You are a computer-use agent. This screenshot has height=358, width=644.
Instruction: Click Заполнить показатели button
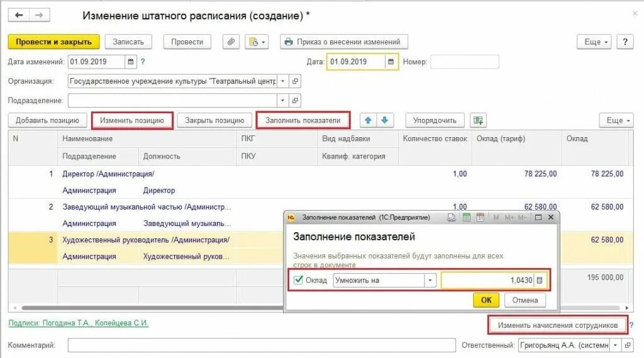click(303, 120)
